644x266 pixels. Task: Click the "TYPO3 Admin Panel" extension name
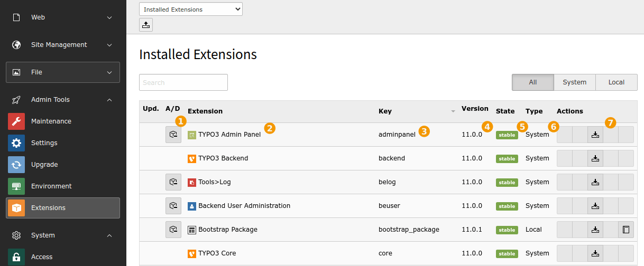[229, 135]
